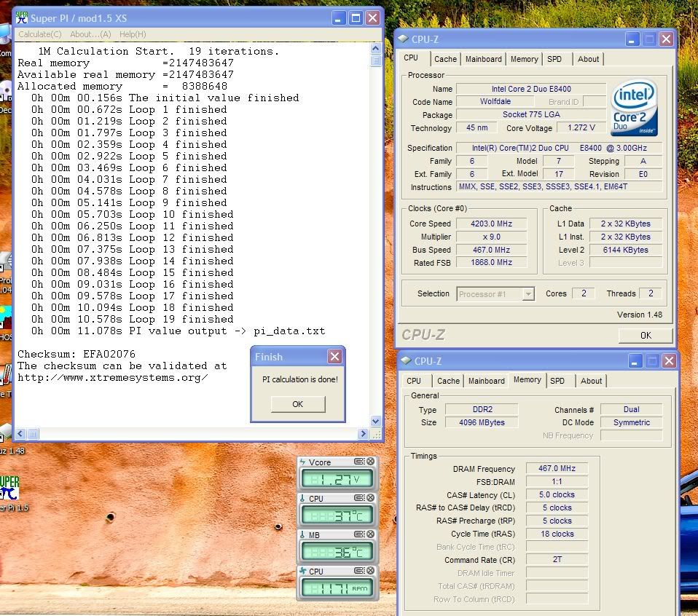Click the top CPU-Z window title icon
Screen dimensions: 698x616
click(x=404, y=39)
